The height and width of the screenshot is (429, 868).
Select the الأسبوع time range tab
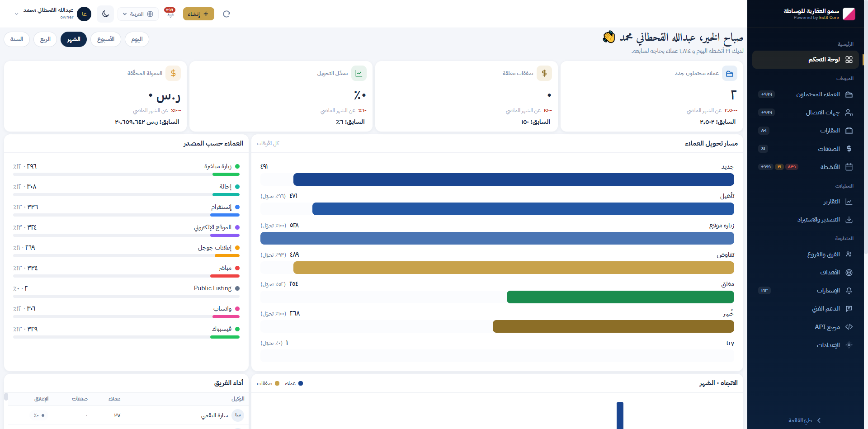tap(106, 39)
